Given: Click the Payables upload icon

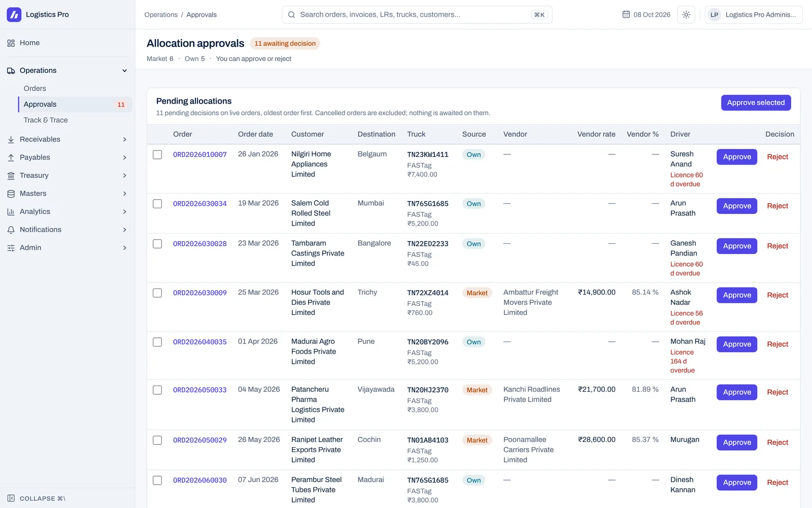Looking at the screenshot, I should pos(11,157).
